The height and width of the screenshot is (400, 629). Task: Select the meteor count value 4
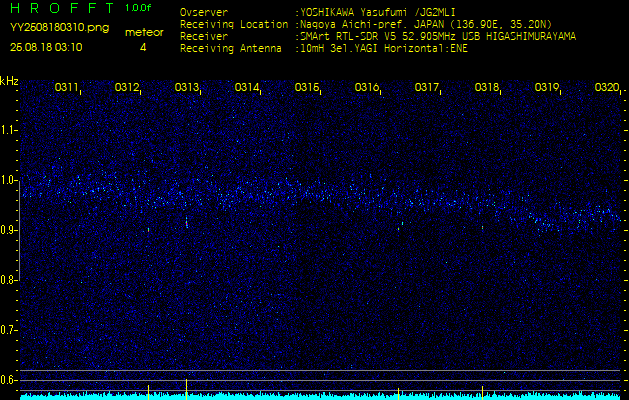pyautogui.click(x=143, y=48)
